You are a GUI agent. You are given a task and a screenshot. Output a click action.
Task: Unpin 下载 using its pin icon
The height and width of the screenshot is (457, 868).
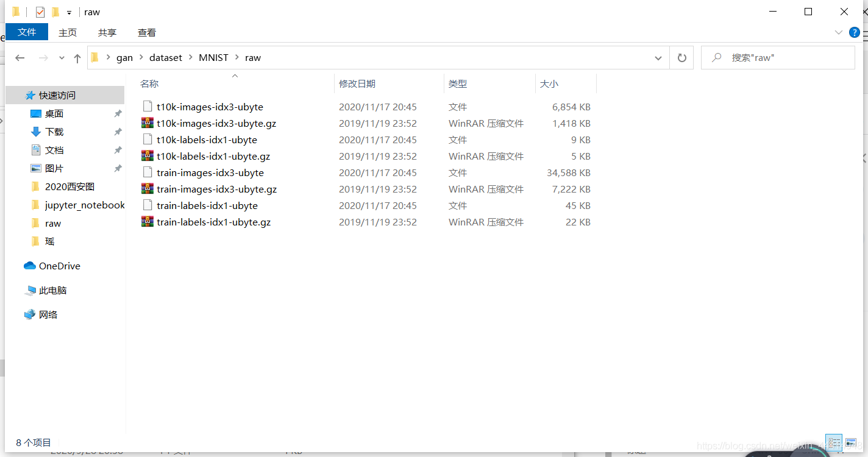coord(118,132)
